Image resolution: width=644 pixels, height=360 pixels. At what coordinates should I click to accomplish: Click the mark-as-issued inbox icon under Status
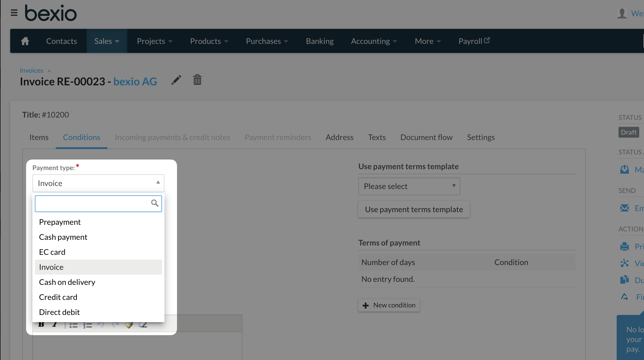point(624,169)
